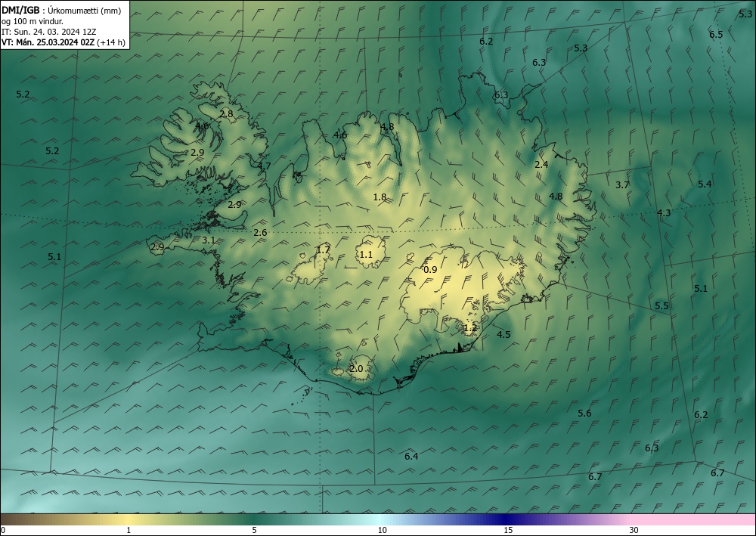
Task: Select the 5.5 value in the east
Action: [661, 305]
